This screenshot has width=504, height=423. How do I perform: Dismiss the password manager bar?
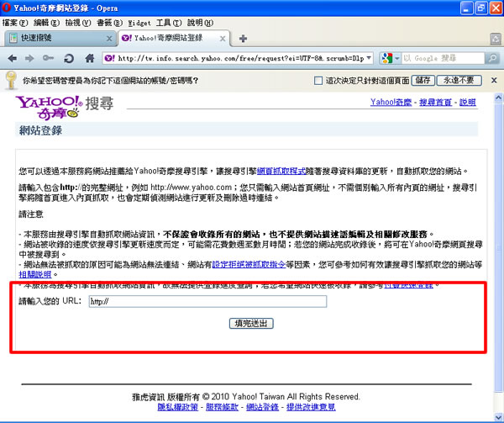coord(494,81)
